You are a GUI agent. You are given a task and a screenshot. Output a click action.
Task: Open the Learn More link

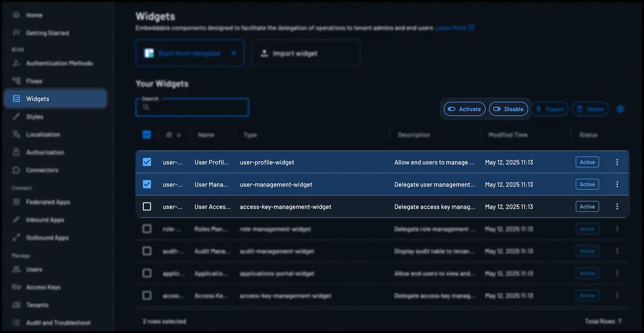click(x=451, y=28)
